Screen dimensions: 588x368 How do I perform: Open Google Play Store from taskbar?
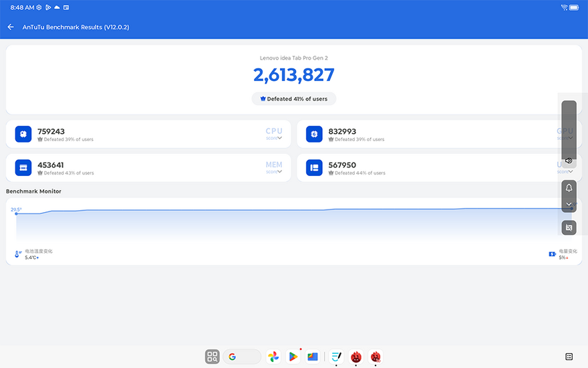(x=293, y=357)
